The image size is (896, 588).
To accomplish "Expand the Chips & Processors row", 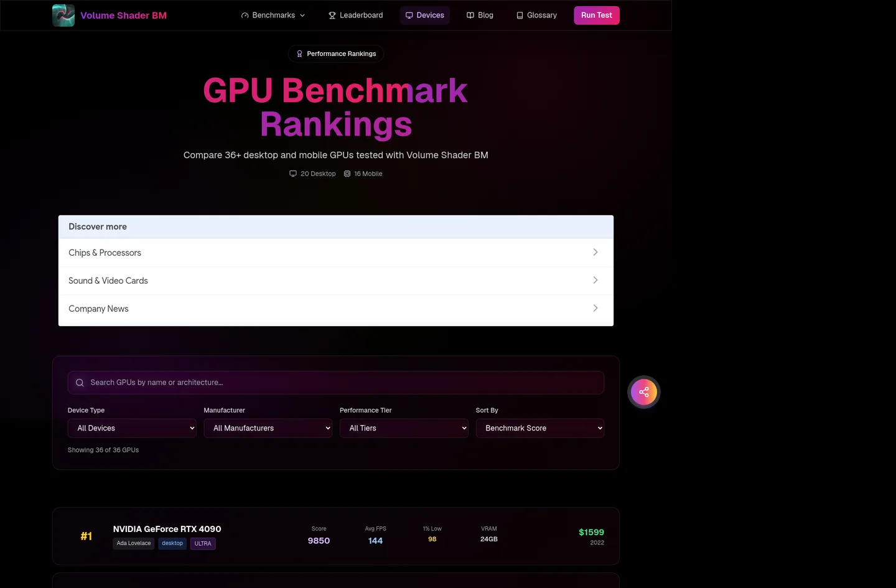I will pos(336,253).
